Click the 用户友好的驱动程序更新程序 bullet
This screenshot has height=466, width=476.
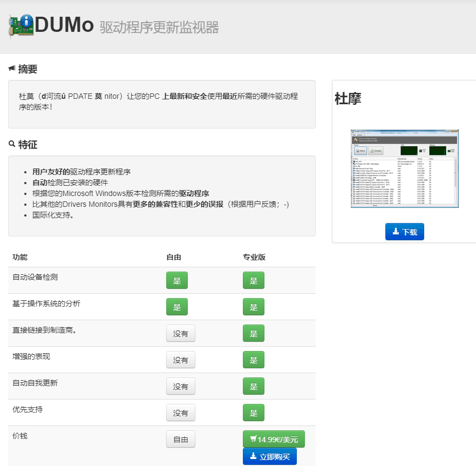click(81, 172)
